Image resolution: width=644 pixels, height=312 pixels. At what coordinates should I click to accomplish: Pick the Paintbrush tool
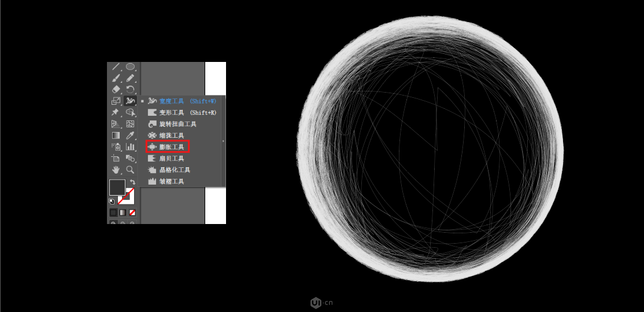point(116,78)
